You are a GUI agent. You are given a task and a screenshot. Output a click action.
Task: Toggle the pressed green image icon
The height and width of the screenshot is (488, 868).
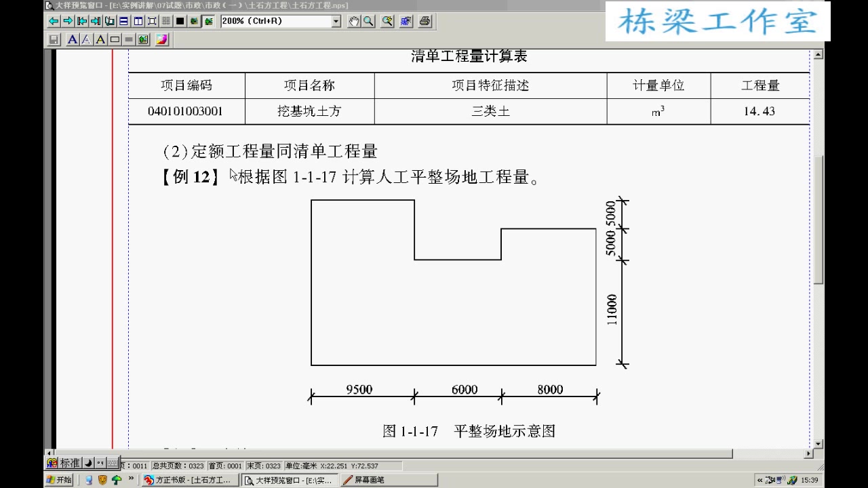(209, 21)
